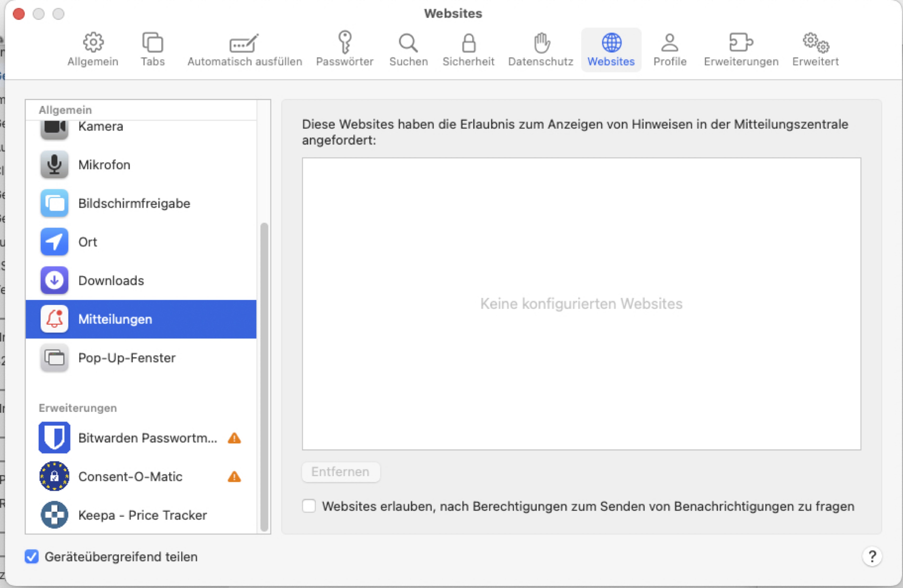The height and width of the screenshot is (588, 903).
Task: Select Bitwarden Passwortm... extension entry
Action: [141, 438]
